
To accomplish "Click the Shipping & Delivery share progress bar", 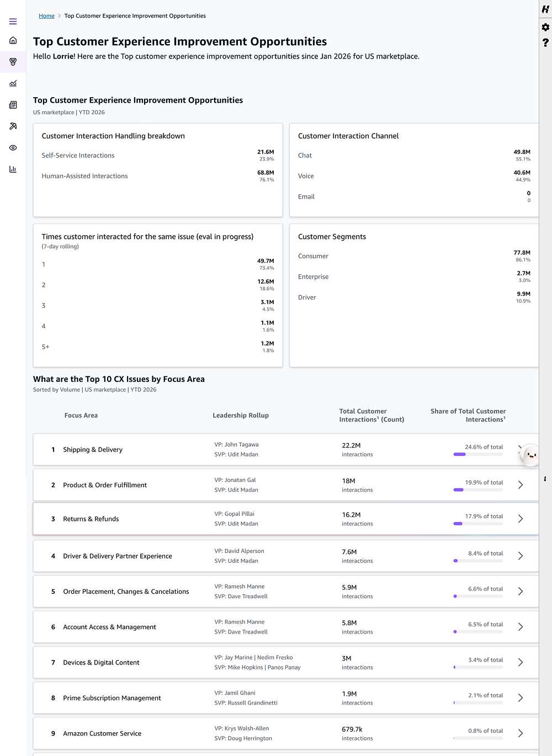I will (478, 454).
